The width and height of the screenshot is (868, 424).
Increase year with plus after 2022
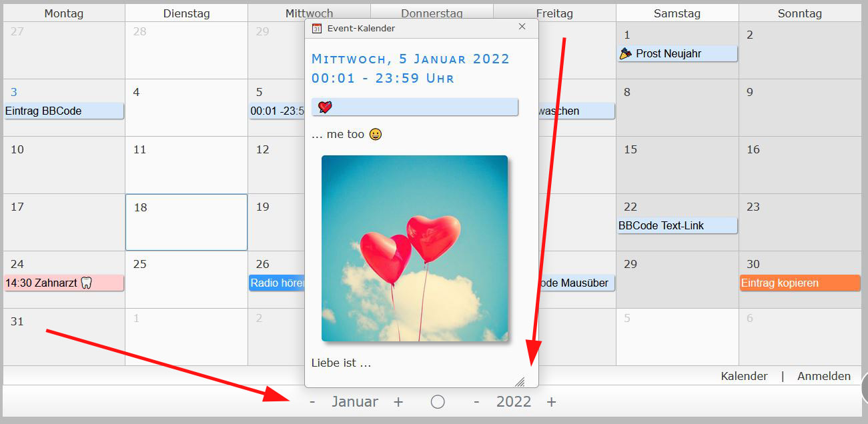click(551, 401)
